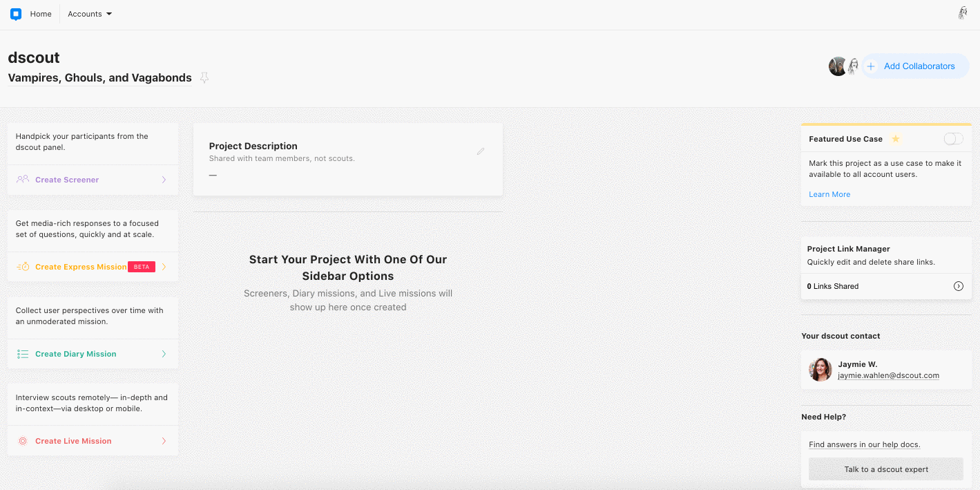
Task: Open Create Express Mission
Action: point(81,267)
